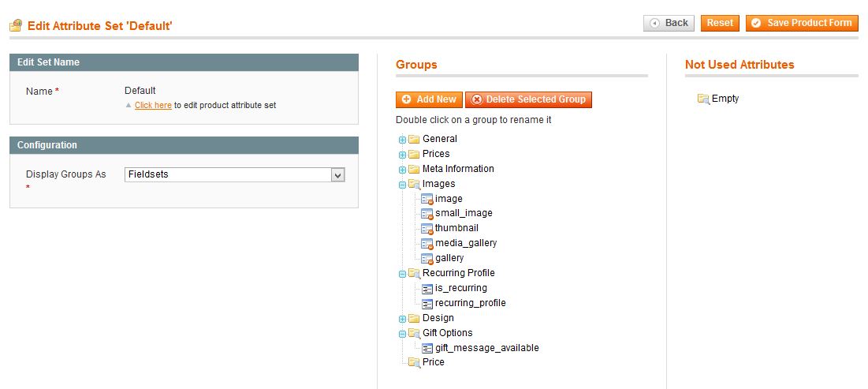Expand the General group
868x389 pixels.
coord(402,140)
